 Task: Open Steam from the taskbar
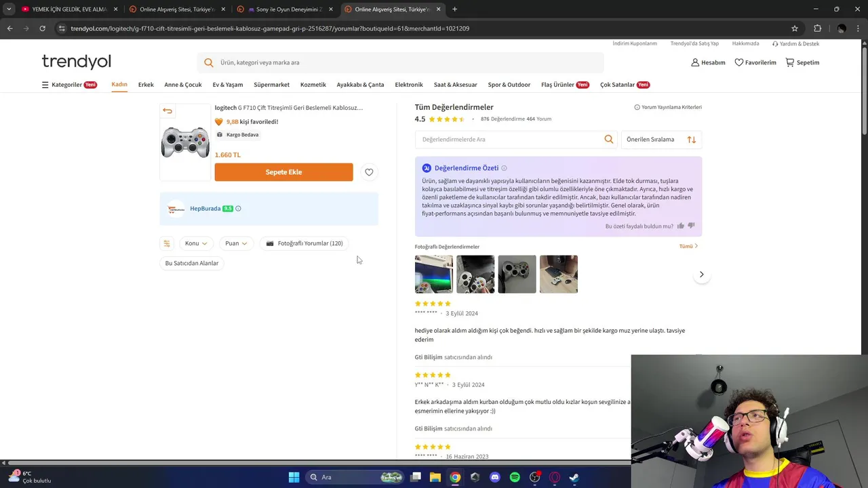[x=574, y=477]
